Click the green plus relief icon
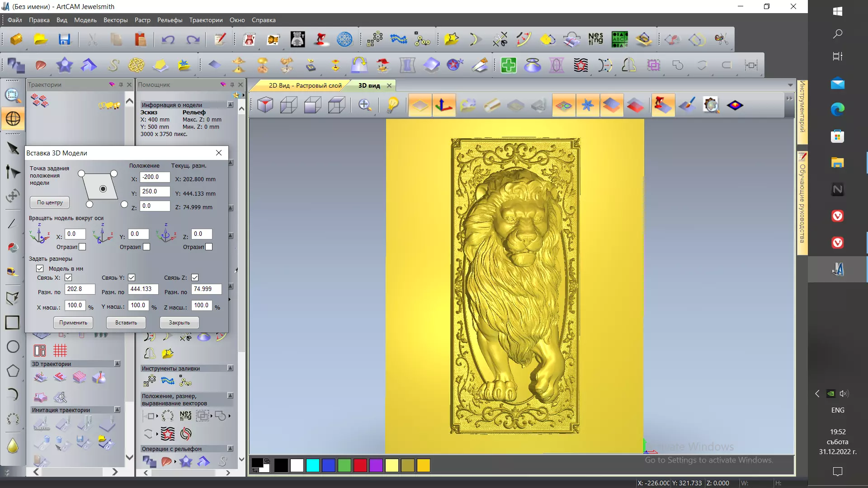The height and width of the screenshot is (488, 868). (x=509, y=65)
